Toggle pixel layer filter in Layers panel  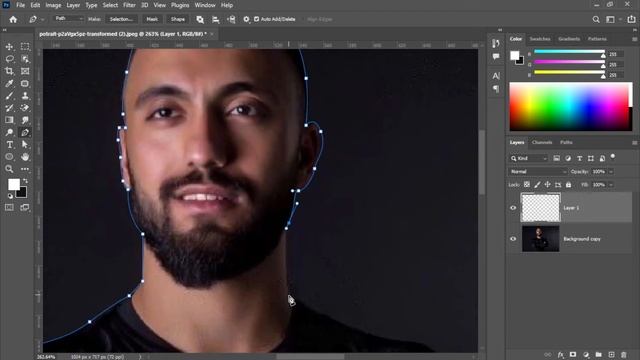556,158
